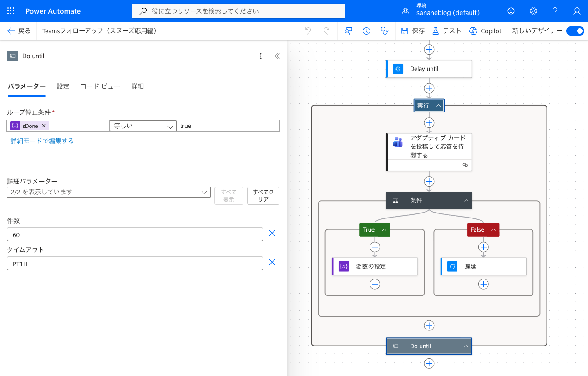
Task: Add a step below the adaptive card action
Action: 429,182
